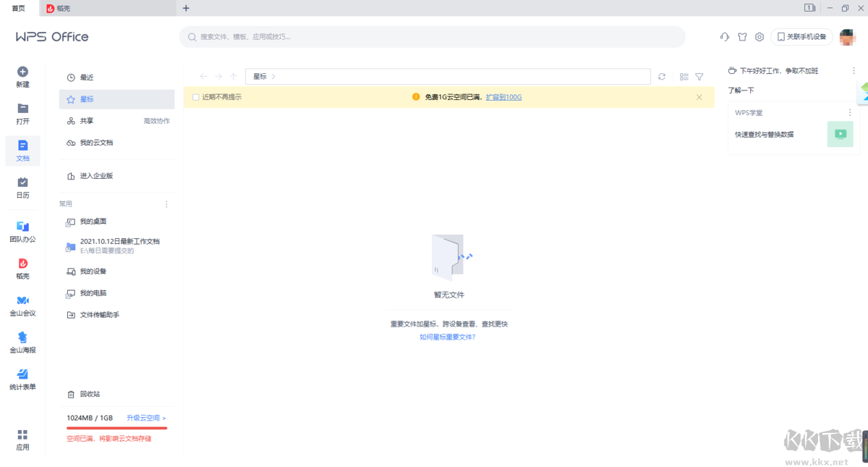Select the 金山会议 sidebar icon

(22, 304)
